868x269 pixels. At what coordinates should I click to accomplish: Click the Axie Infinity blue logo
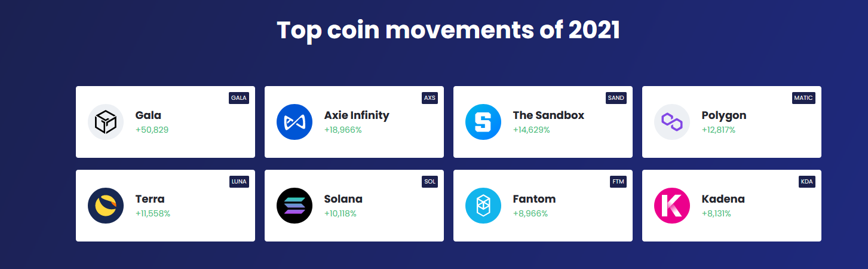click(x=295, y=122)
